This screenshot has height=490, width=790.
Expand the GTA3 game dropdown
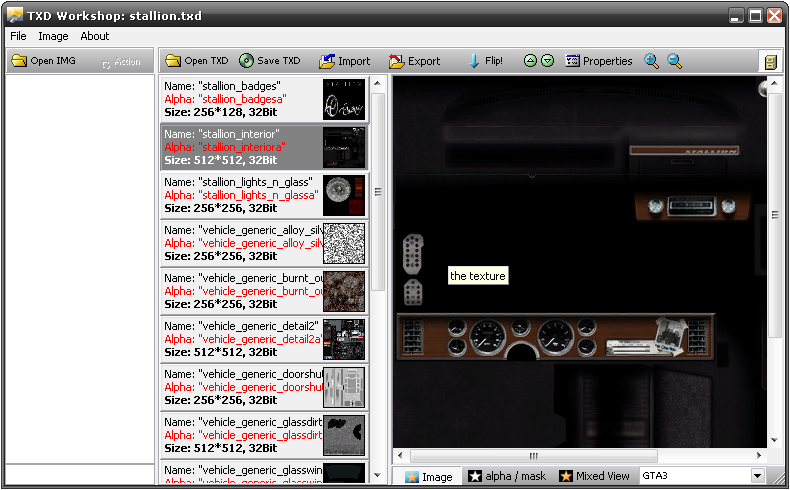pos(757,476)
